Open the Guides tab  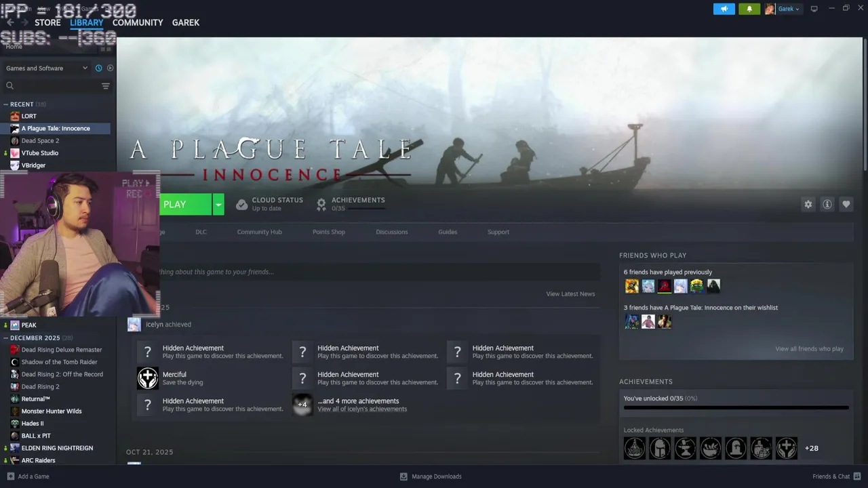click(x=448, y=232)
